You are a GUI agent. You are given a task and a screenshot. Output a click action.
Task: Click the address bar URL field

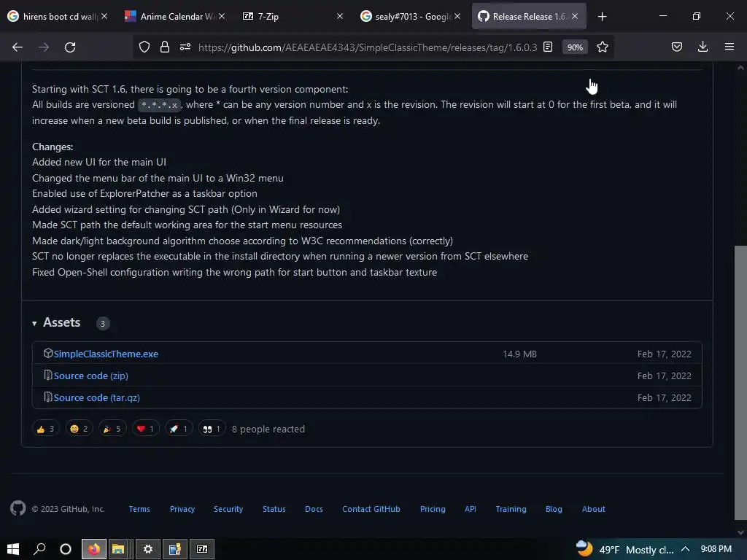tap(368, 47)
